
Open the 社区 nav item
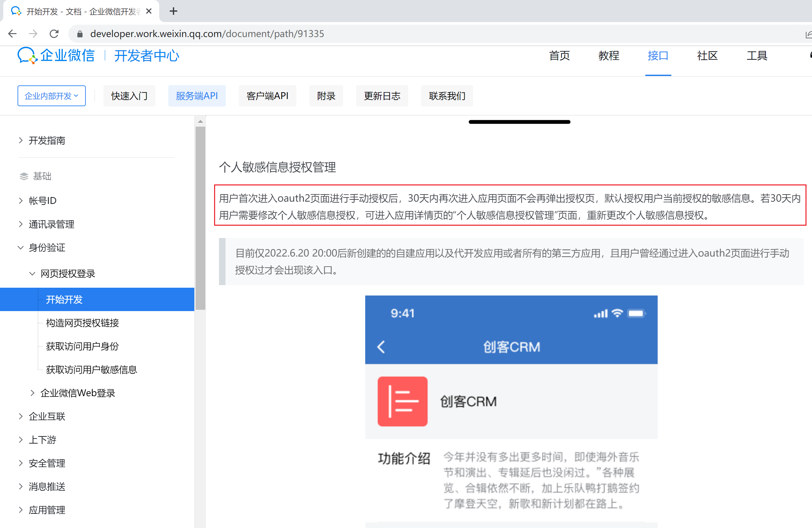tap(707, 56)
